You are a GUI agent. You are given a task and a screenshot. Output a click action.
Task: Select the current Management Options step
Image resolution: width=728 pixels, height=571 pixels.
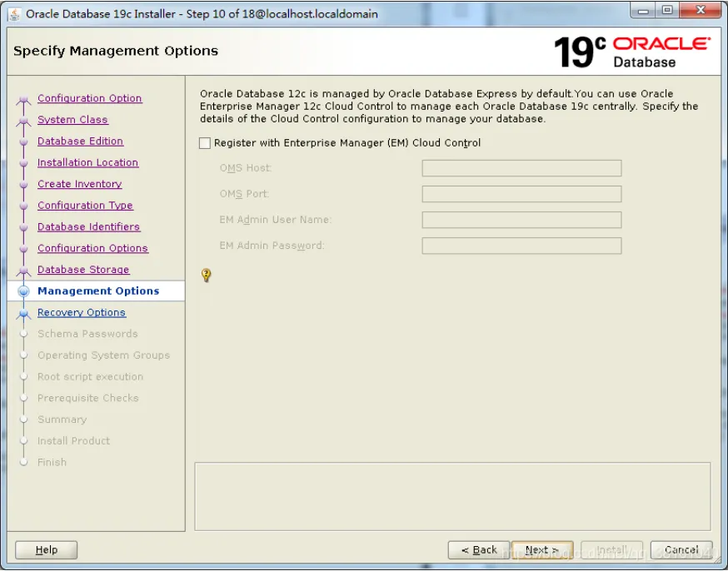[98, 290]
